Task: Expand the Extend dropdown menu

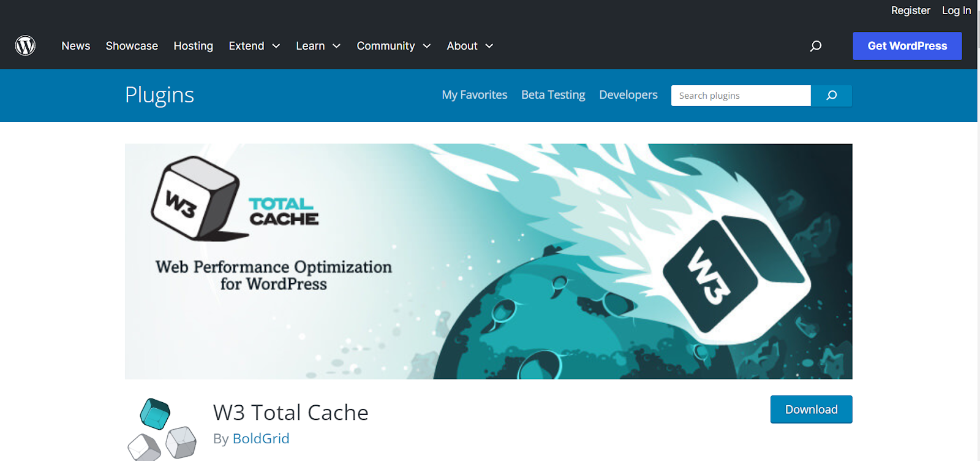Action: (254, 46)
